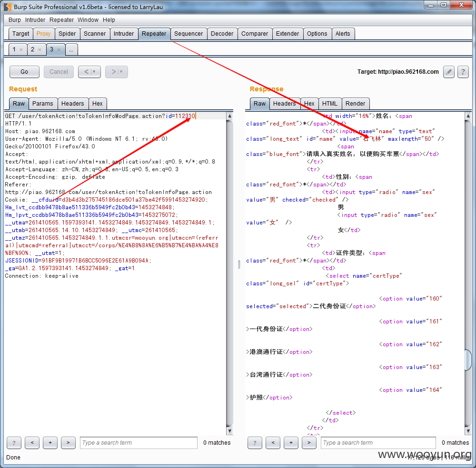This screenshot has width=476, height=468.
Task: Close Repeater tab 1 with its x
Action: click(x=21, y=50)
